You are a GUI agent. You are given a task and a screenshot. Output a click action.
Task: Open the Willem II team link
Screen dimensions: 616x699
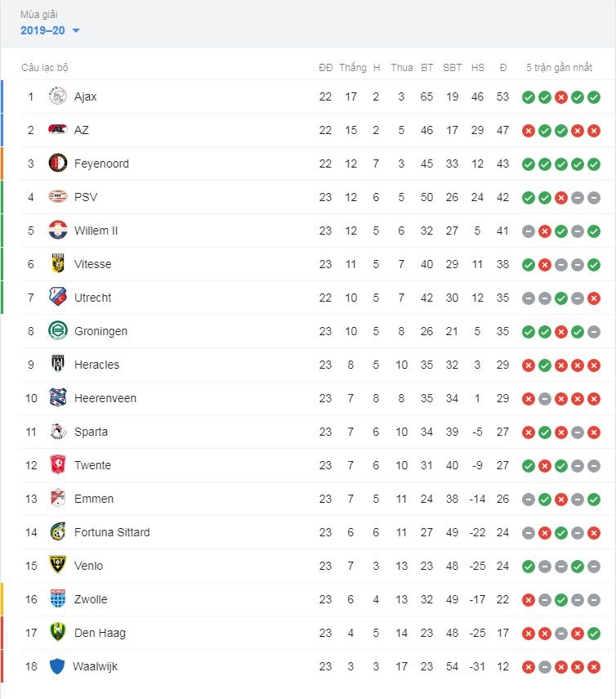pos(96,231)
